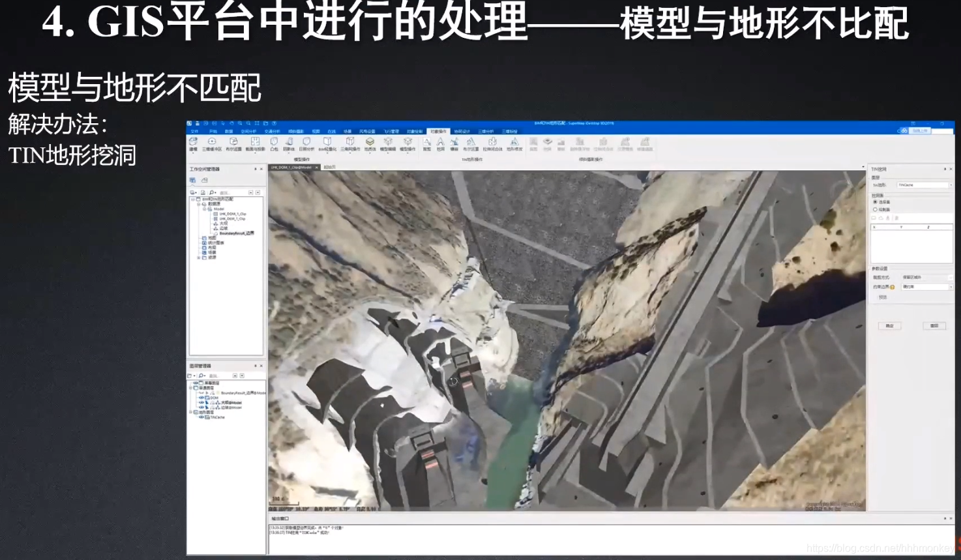
Task: Click the 约束边界 yellow help icon
Action: pos(893,287)
